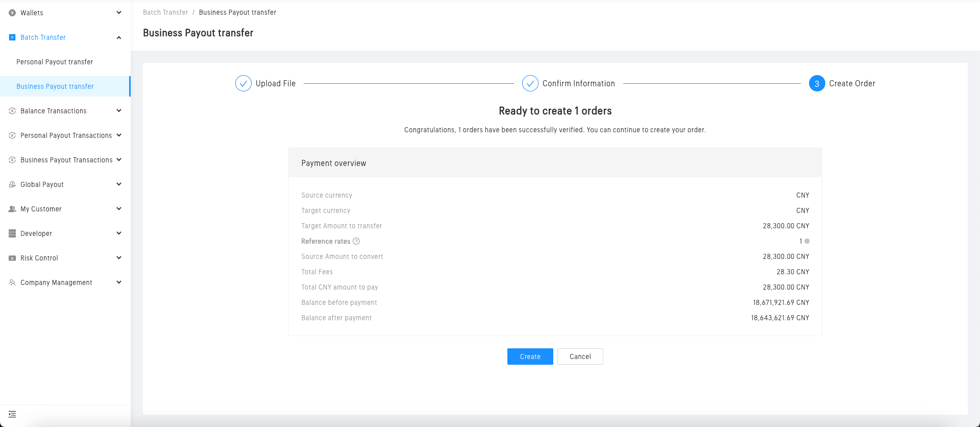Click the Company Management icon

pos(12,282)
